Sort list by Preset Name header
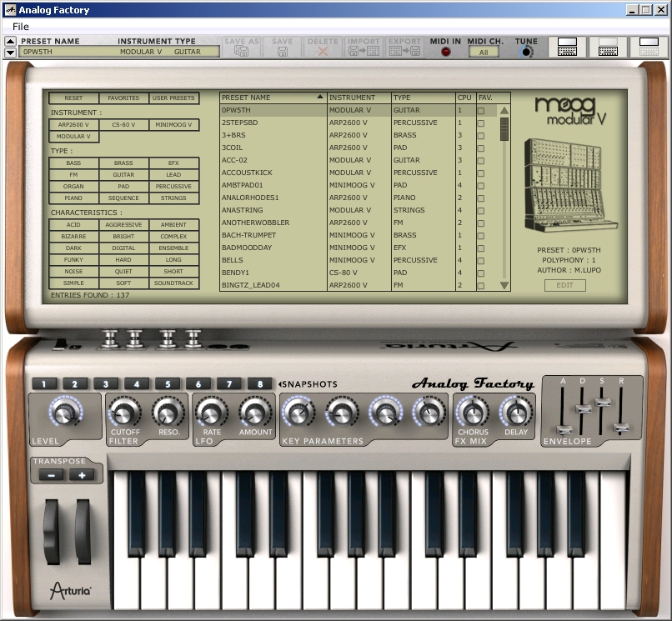 click(x=273, y=98)
